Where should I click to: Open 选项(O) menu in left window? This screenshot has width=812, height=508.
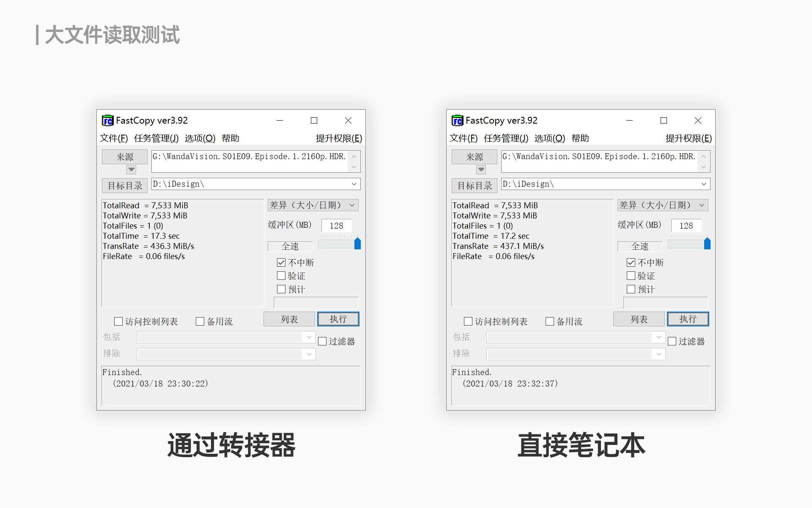[x=200, y=138]
